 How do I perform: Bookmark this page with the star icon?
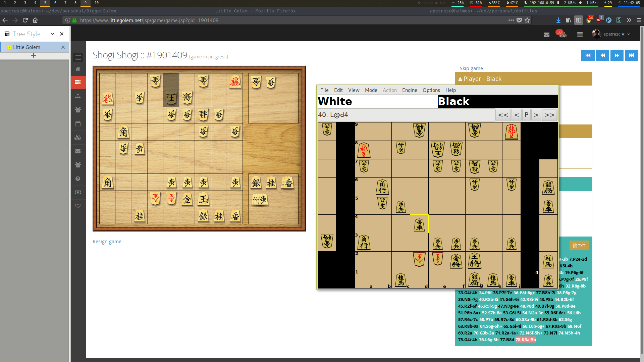click(527, 20)
